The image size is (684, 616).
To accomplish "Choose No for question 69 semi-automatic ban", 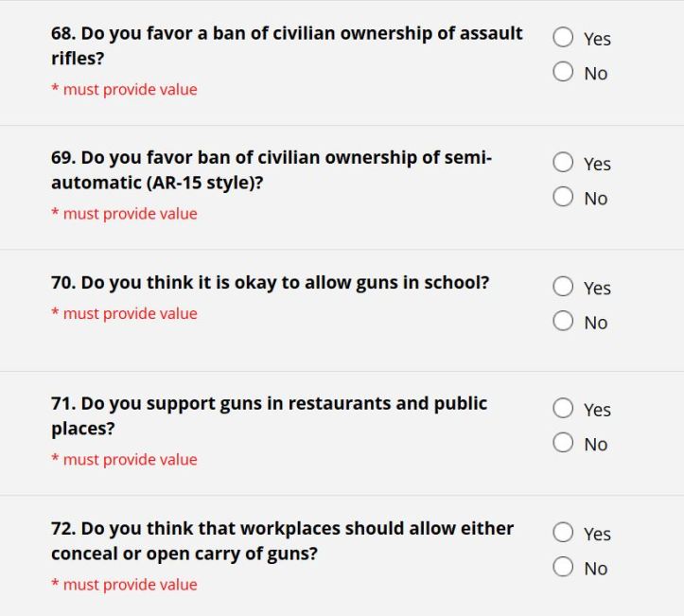I will tap(564, 197).
